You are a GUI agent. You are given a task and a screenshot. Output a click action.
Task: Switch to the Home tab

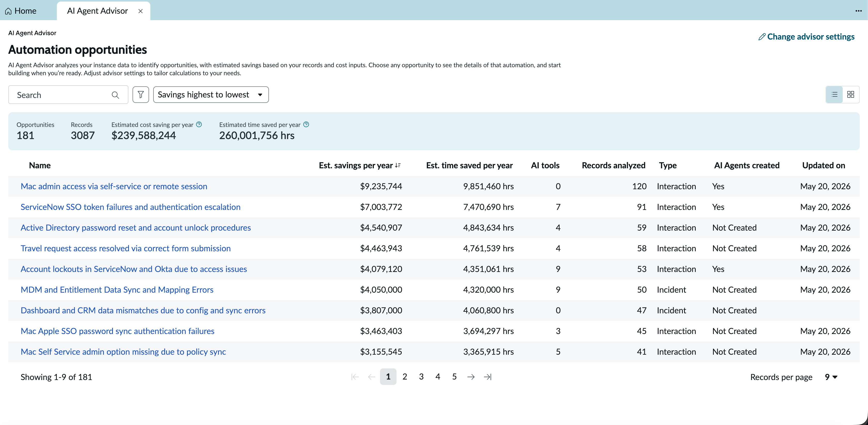click(x=21, y=11)
